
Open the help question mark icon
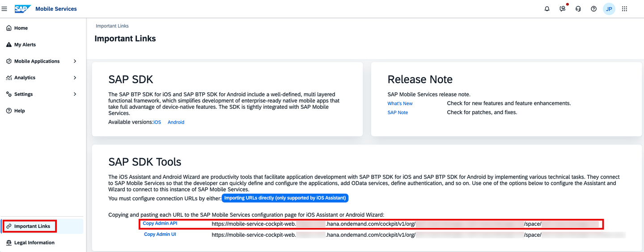[x=594, y=9]
